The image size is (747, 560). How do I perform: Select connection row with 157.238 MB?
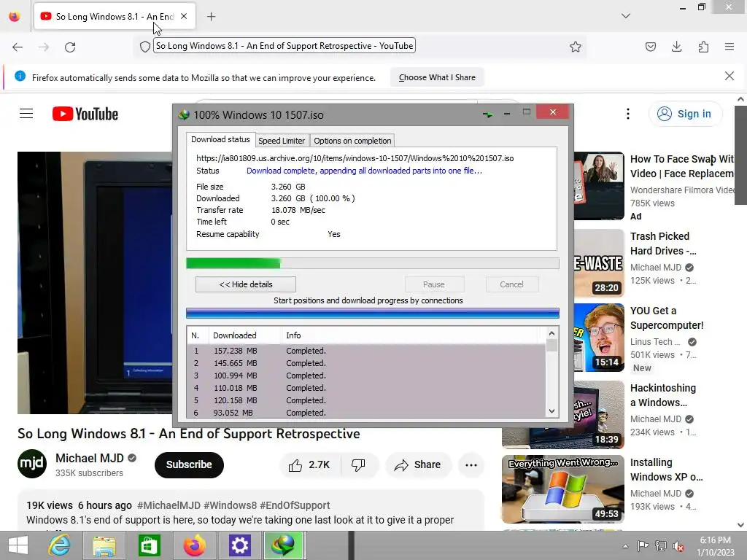point(366,351)
